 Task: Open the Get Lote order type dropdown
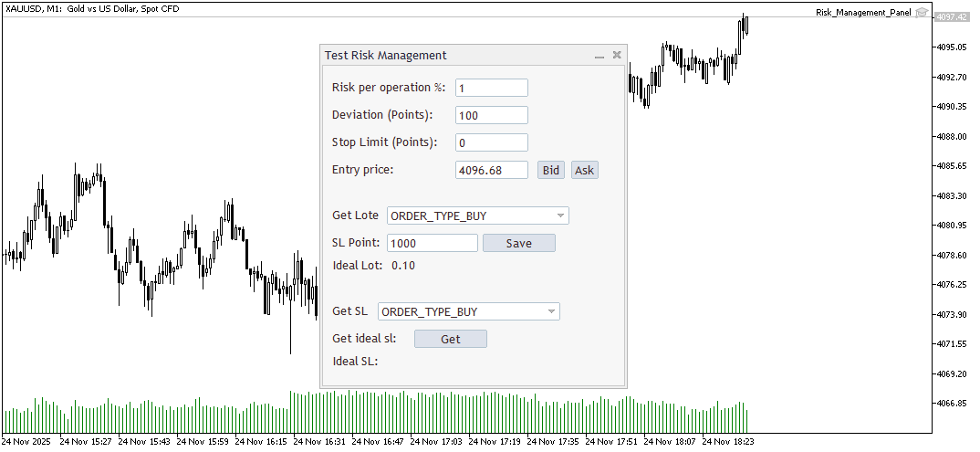coord(478,216)
